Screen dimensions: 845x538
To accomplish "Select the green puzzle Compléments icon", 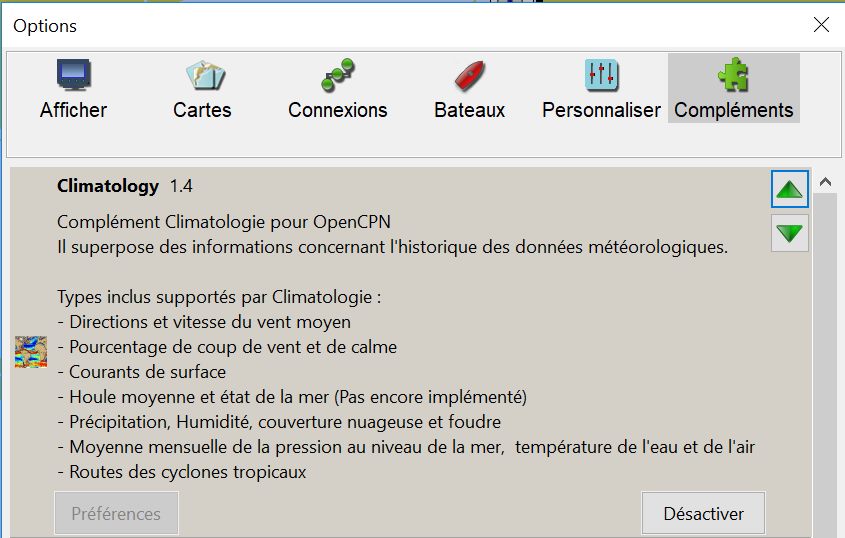I will [x=733, y=74].
